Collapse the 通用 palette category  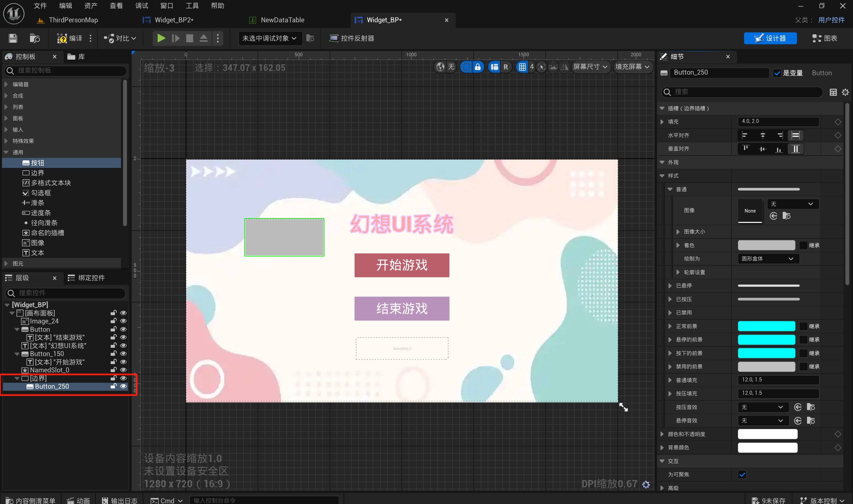(x=6, y=152)
